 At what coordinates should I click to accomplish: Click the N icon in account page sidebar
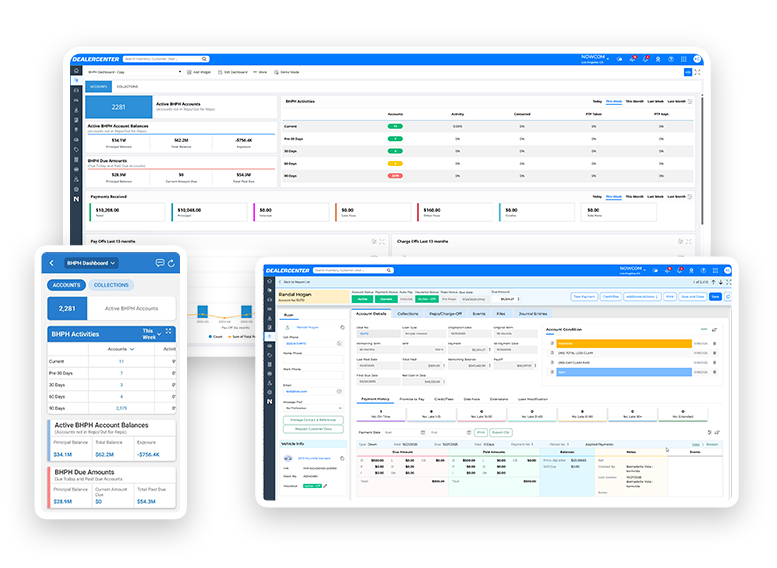269,400
